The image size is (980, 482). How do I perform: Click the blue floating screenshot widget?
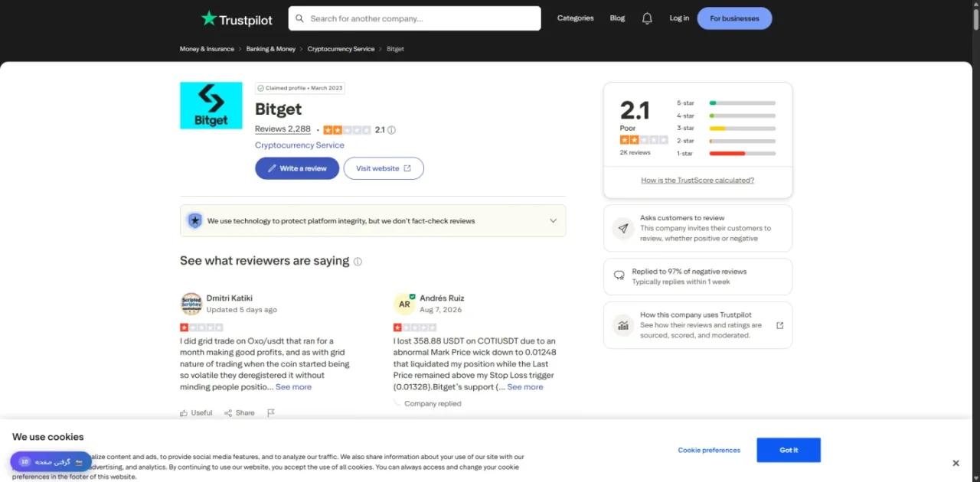51,462
